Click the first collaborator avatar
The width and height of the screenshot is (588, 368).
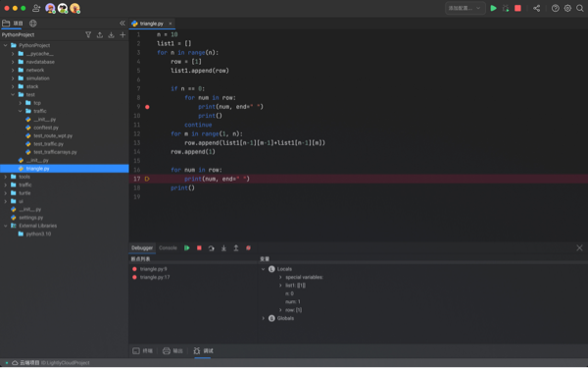coord(50,8)
